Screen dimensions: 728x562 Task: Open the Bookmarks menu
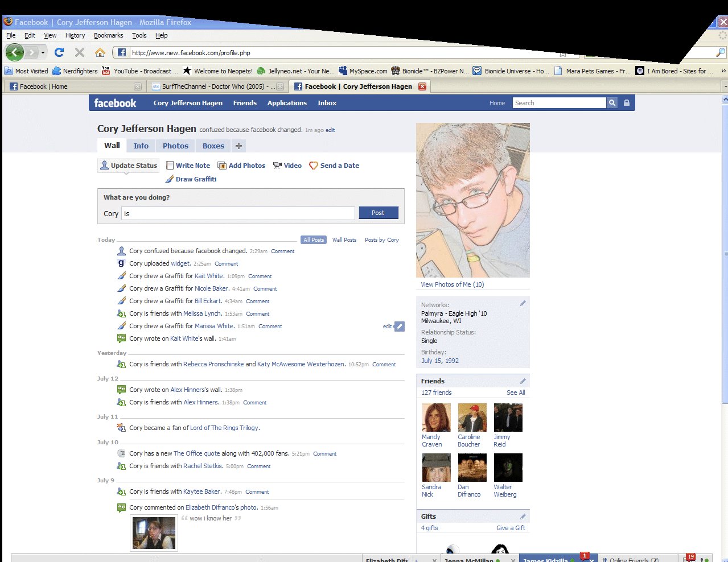tap(108, 35)
